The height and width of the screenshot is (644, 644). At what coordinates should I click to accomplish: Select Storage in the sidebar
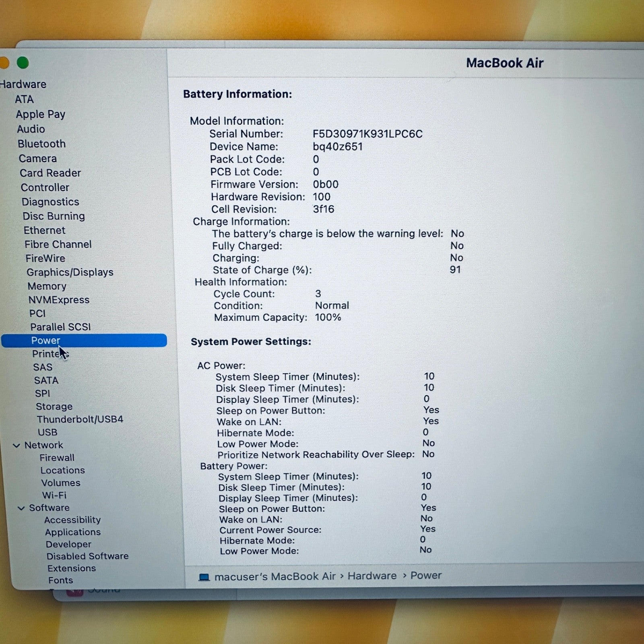pos(54,407)
